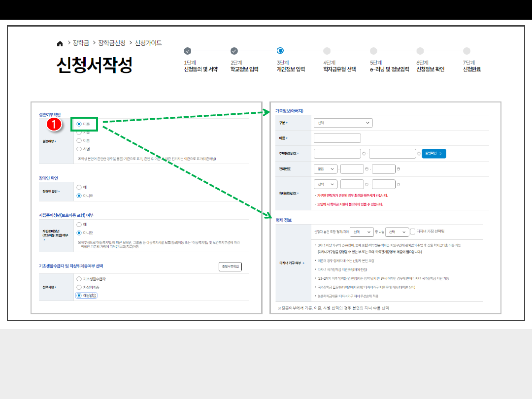Click step 1 completed checkmark icon
This screenshot has height=399, width=532.
(187, 51)
